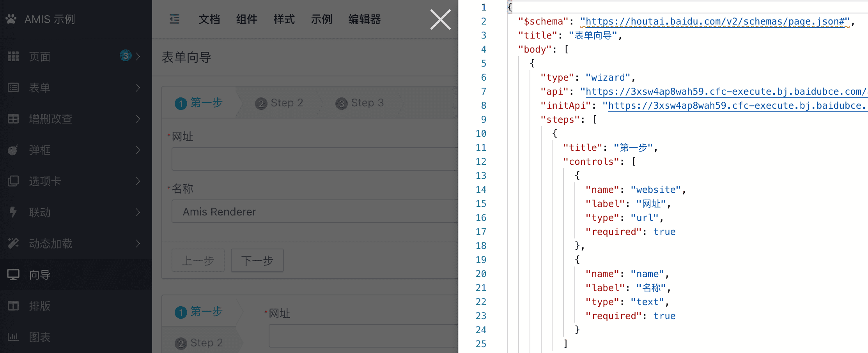The height and width of the screenshot is (353, 868).
Task: Expand the 表单 sidebar group arrow
Action: click(x=138, y=88)
